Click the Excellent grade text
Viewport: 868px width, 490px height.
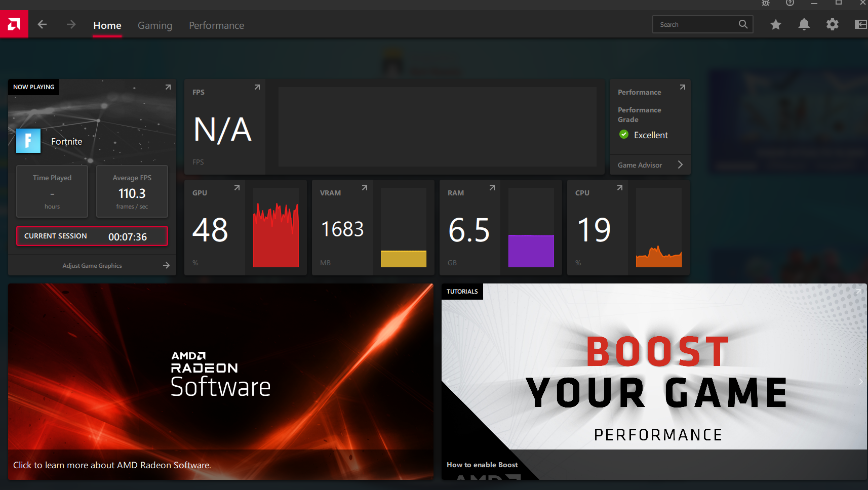click(x=651, y=135)
